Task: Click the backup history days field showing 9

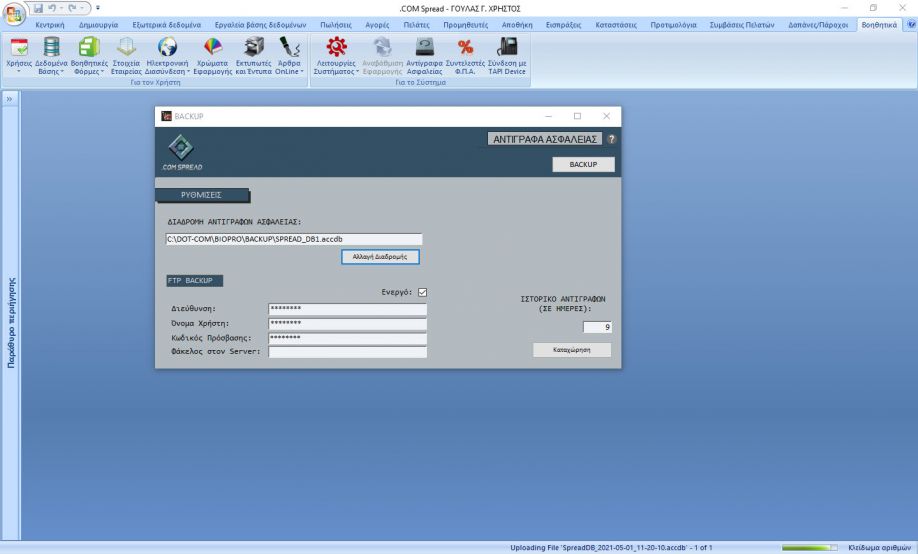Action: pos(597,327)
